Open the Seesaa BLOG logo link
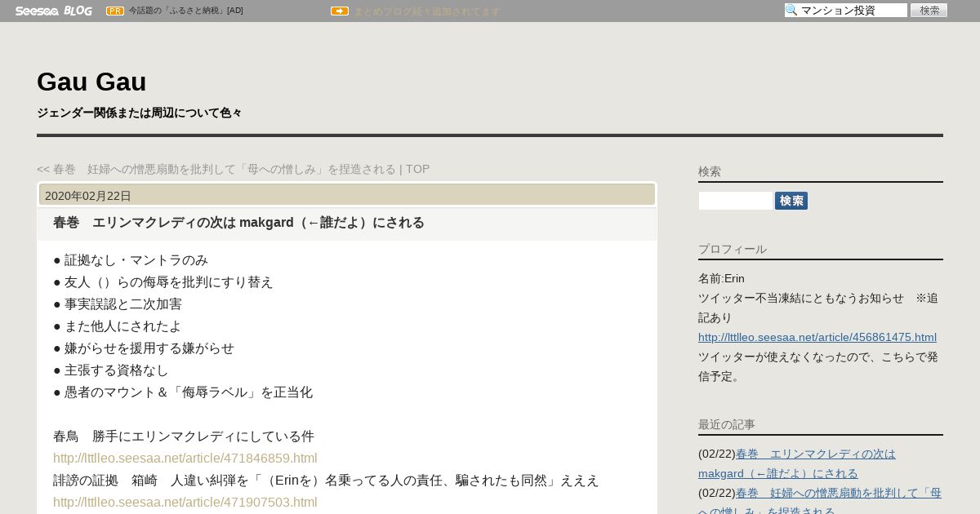 point(53,11)
